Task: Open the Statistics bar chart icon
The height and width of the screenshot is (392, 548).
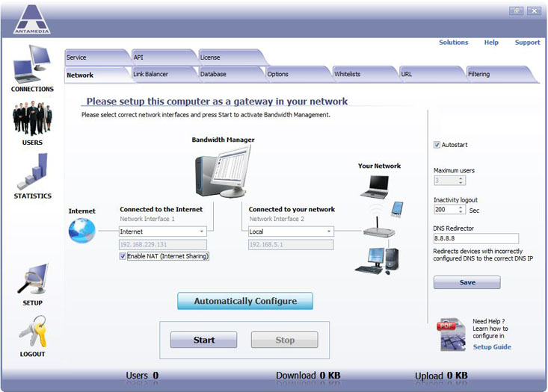Action: (x=32, y=172)
